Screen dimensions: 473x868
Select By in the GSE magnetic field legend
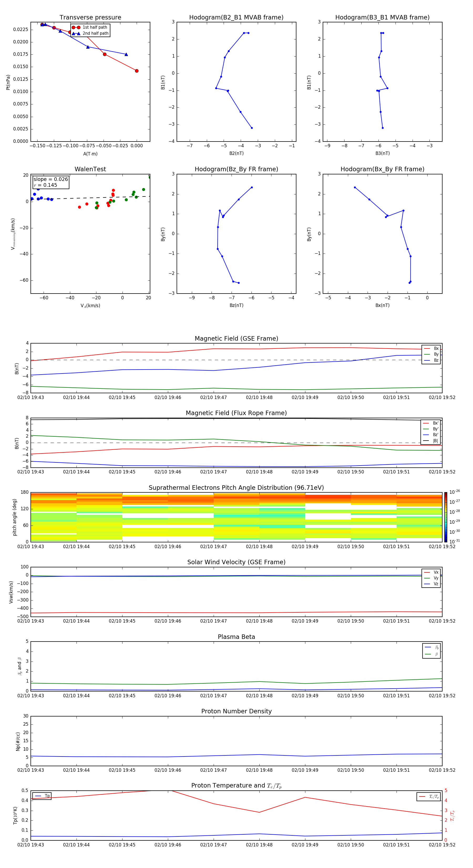(431, 354)
